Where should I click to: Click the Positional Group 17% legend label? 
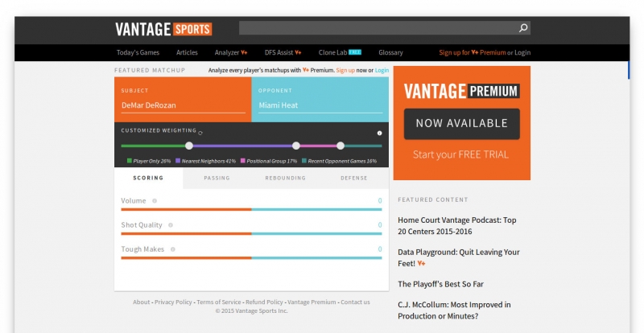point(272,161)
